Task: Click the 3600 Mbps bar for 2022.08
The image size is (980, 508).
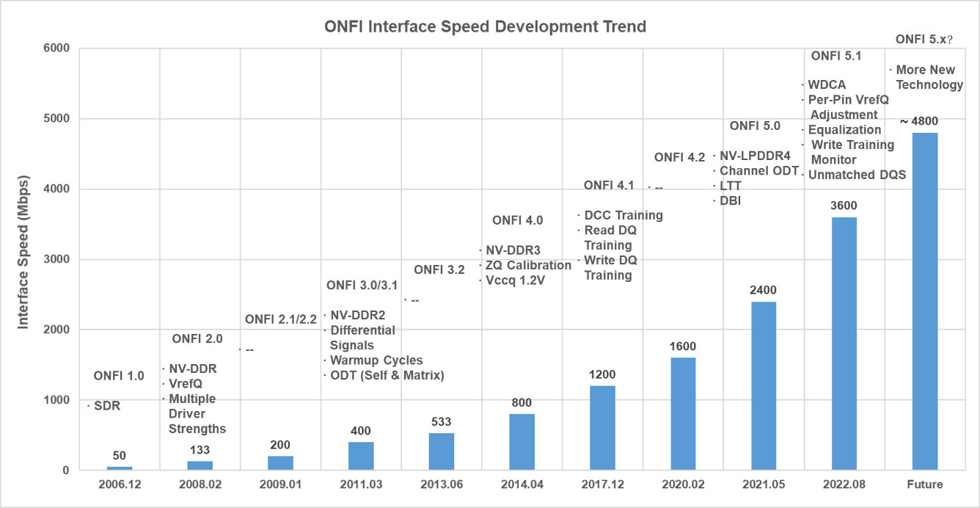Action: tap(844, 344)
